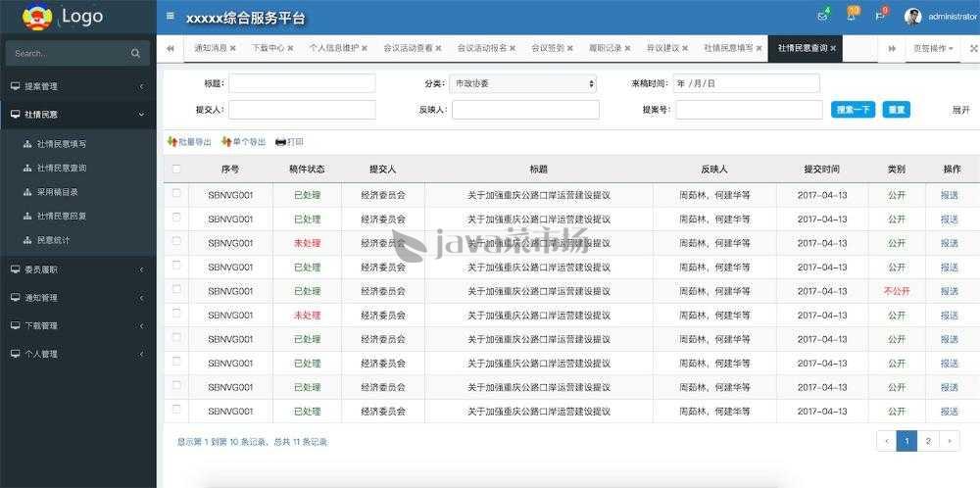Click the 标题 input field
This screenshot has width=980, height=488.
(x=303, y=83)
